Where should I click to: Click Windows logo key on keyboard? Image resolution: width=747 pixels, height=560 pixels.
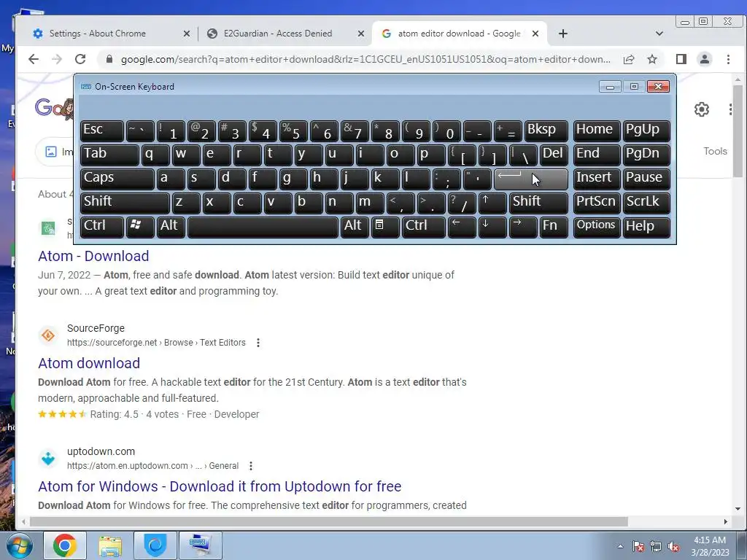click(139, 226)
